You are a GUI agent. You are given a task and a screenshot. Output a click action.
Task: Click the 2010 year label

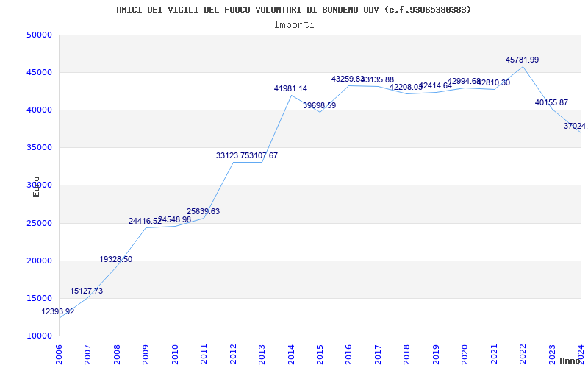tap(175, 354)
